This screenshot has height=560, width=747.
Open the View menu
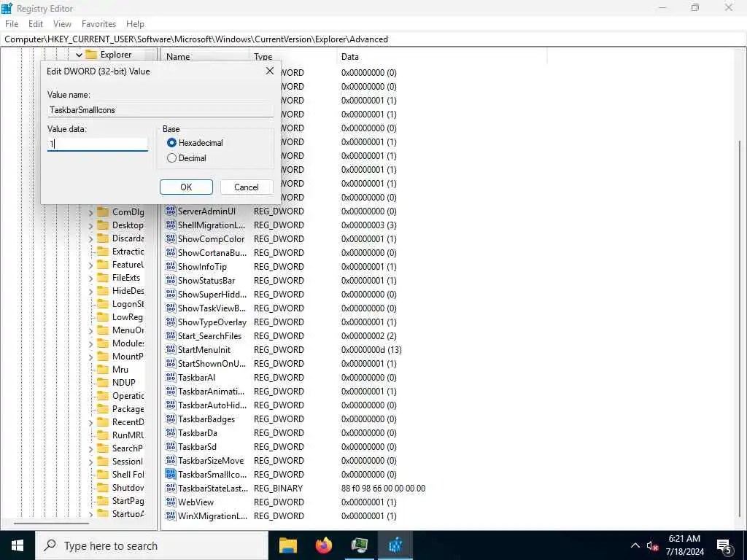[x=62, y=24]
